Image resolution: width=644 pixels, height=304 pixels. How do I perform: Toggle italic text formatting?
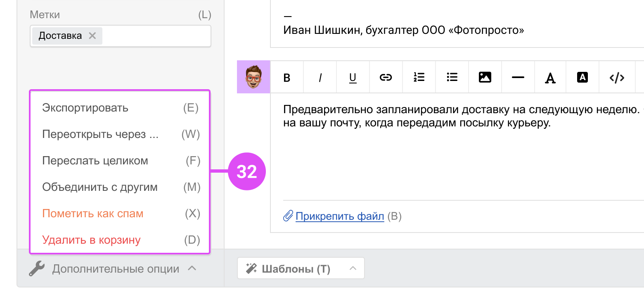coord(320,77)
